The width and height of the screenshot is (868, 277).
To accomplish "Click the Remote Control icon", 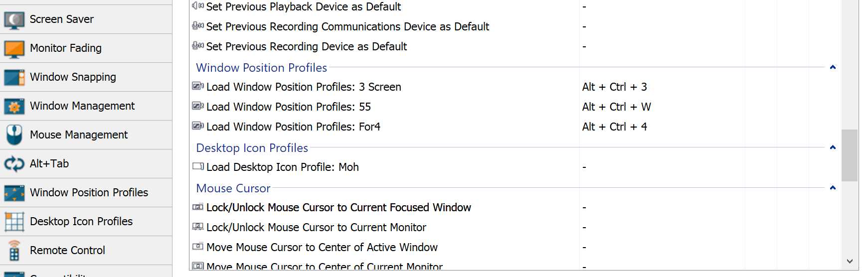I will (x=14, y=251).
